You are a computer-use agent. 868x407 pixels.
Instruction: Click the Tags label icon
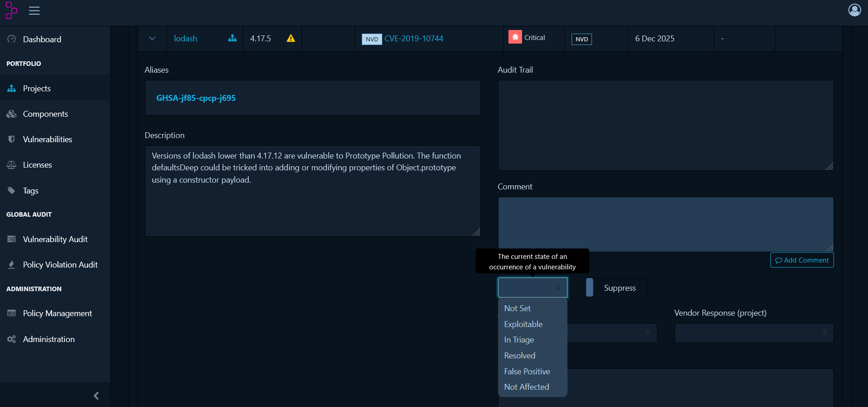[x=12, y=190]
